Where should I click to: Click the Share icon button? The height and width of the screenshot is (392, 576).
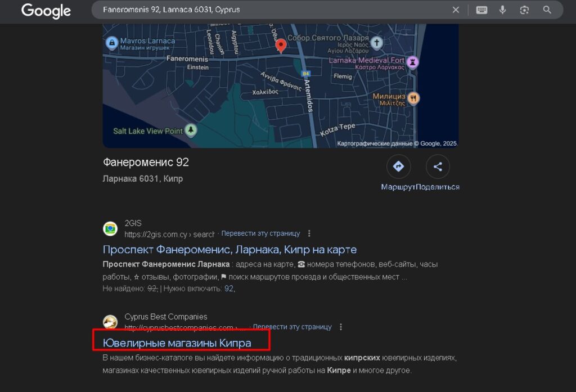438,166
